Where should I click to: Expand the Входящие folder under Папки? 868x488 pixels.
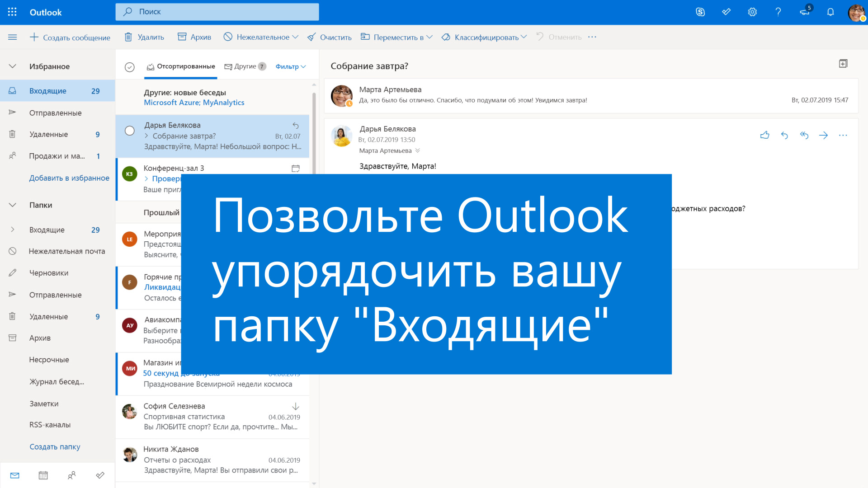pyautogui.click(x=13, y=230)
